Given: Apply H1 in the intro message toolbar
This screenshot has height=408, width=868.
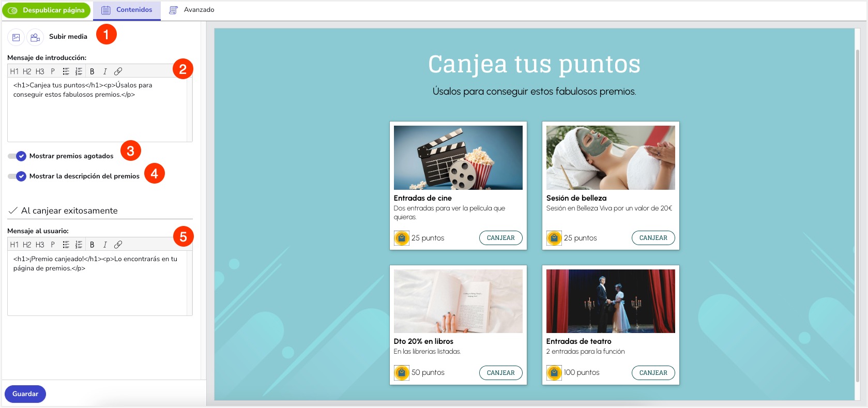Looking at the screenshot, I should 14,71.
